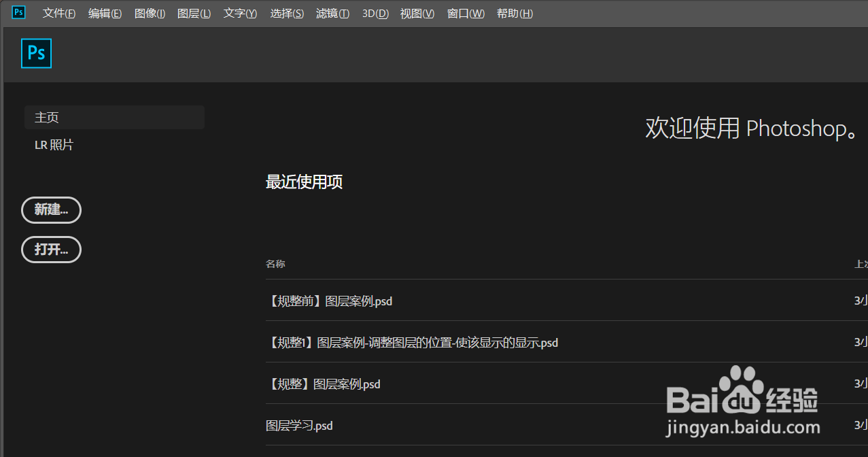Open the 文字 menu

[239, 13]
